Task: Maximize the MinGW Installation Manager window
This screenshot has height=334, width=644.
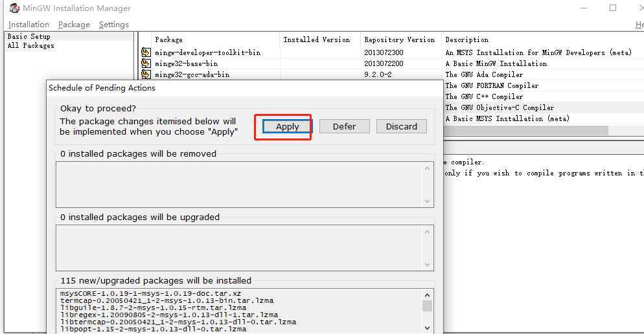Action: click(x=613, y=8)
